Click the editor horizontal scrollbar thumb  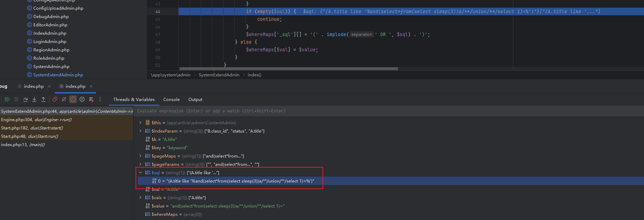point(288,69)
